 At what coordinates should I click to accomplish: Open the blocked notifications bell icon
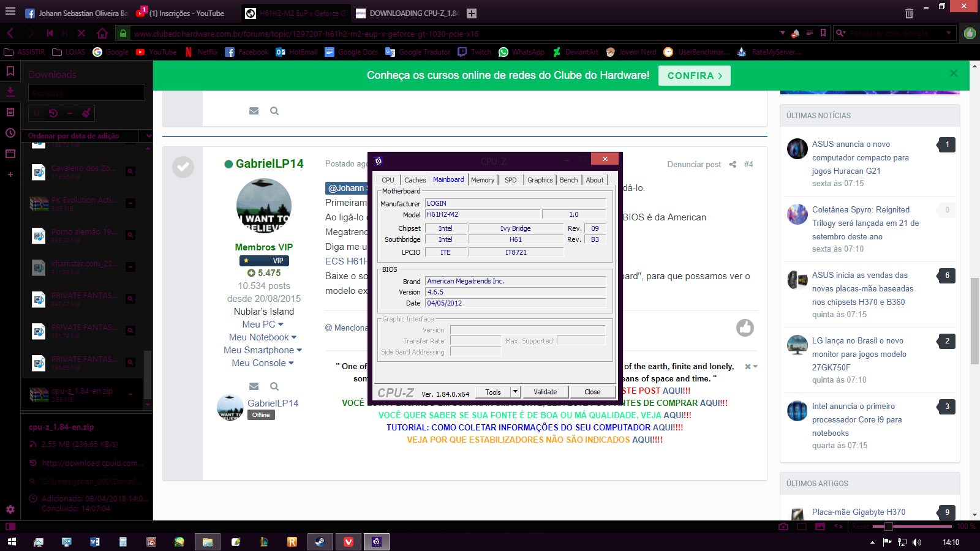pyautogui.click(x=795, y=33)
